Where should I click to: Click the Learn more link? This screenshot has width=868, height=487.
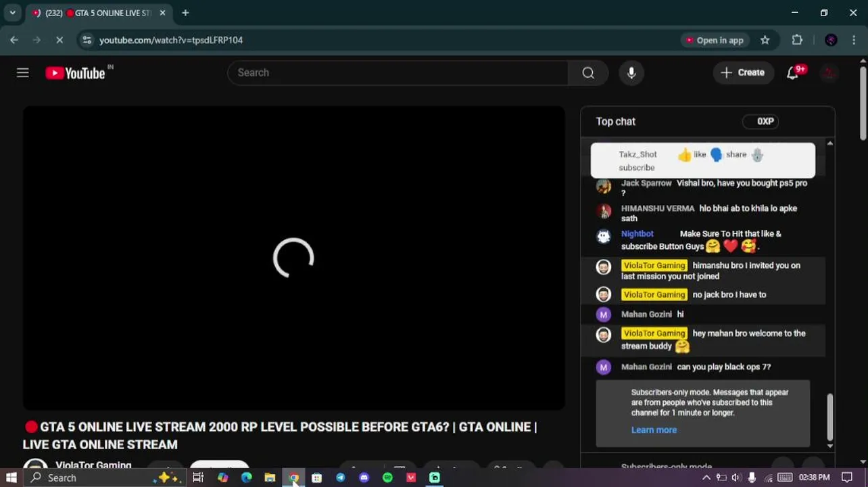pos(654,430)
